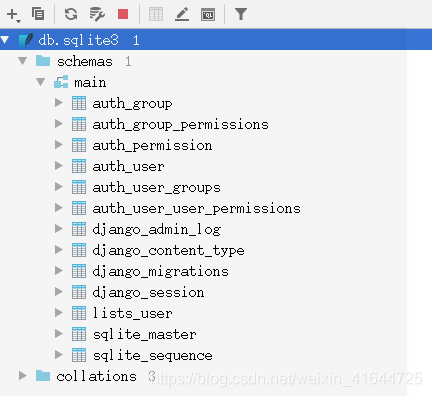Open the SQL query console icon
Image resolution: width=432 pixels, height=397 pixels.
(208, 15)
